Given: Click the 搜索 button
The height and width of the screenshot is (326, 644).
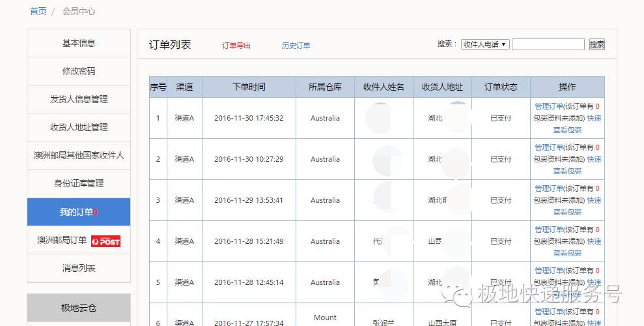Looking at the screenshot, I should coord(596,44).
